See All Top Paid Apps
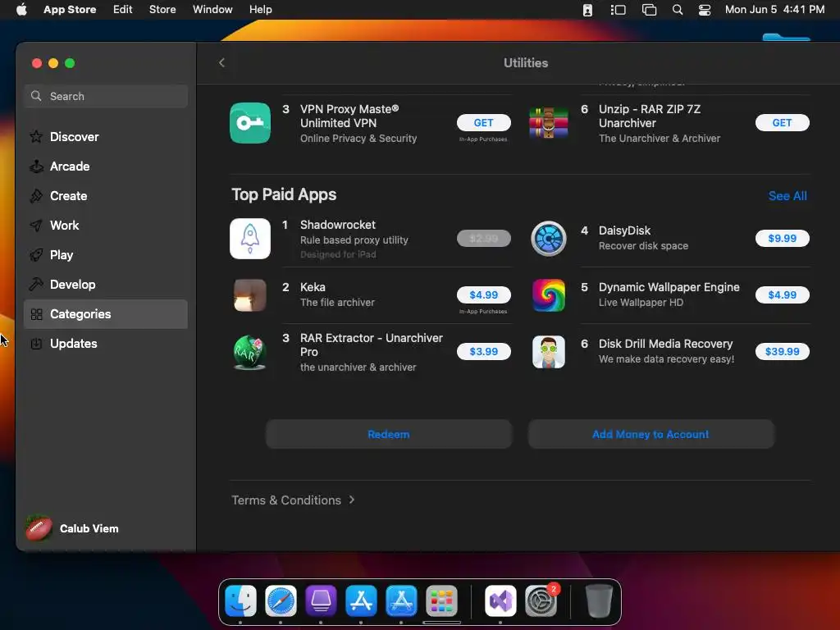The image size is (840, 630). pos(787,196)
